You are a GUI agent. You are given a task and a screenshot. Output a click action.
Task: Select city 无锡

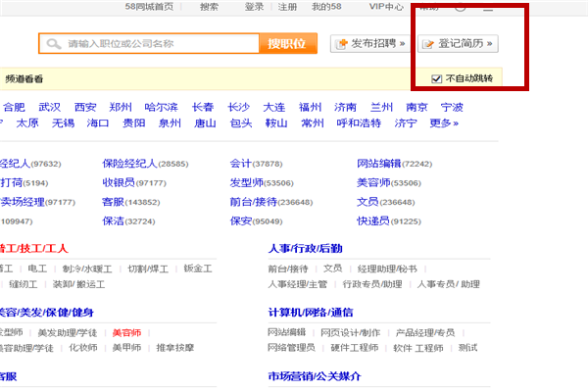(x=63, y=123)
